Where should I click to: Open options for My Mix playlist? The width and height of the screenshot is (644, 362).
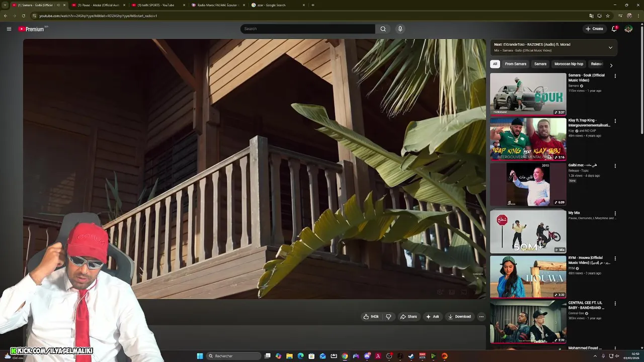click(615, 214)
